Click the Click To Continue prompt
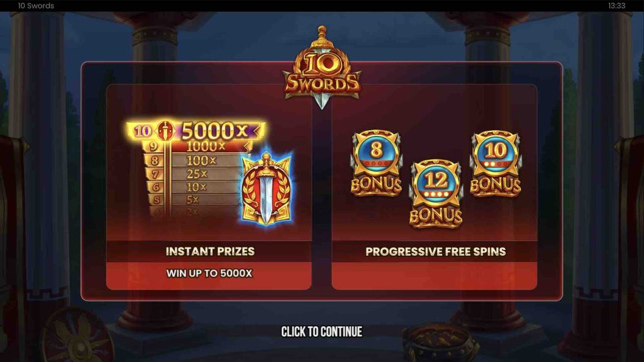 pos(321,332)
